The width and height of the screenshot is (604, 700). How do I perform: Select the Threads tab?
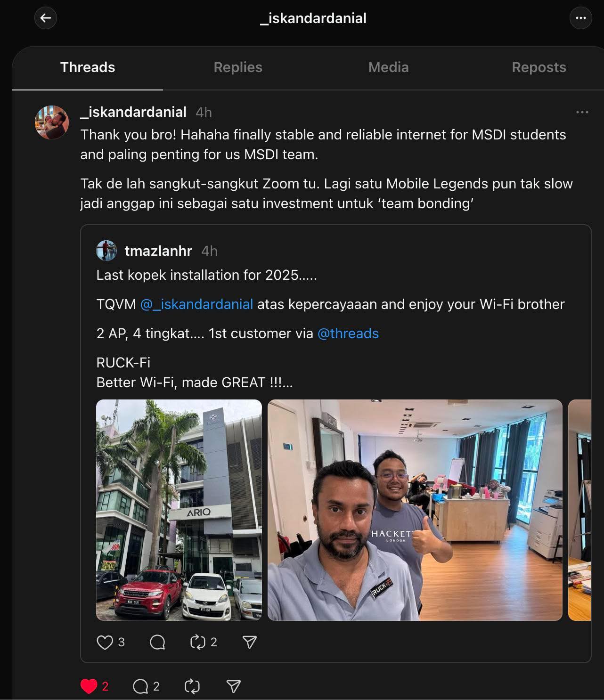[88, 67]
